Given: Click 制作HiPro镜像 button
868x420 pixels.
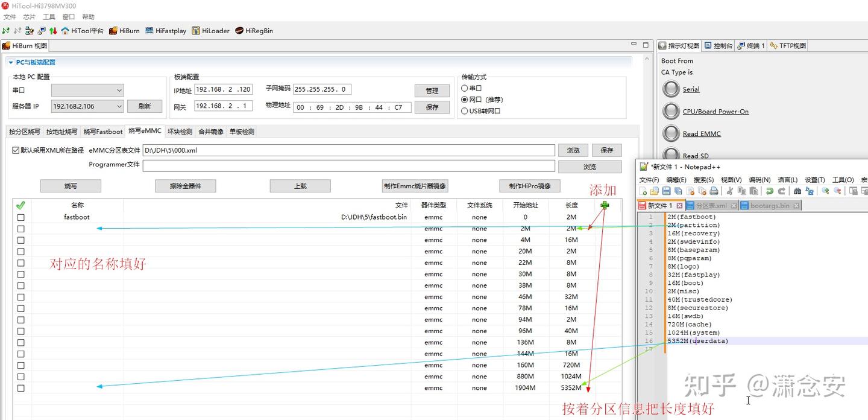Looking at the screenshot, I should [x=530, y=186].
